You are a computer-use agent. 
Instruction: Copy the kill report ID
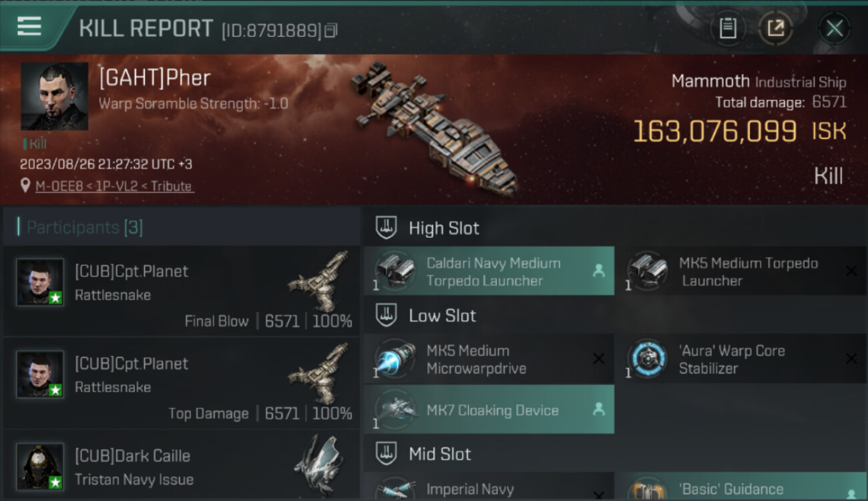pyautogui.click(x=331, y=30)
